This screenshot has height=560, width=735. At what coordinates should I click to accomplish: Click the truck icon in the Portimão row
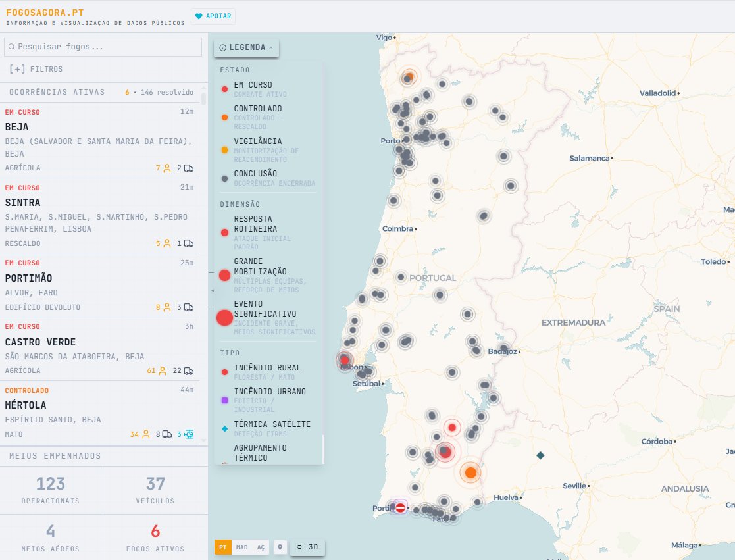pos(188,307)
